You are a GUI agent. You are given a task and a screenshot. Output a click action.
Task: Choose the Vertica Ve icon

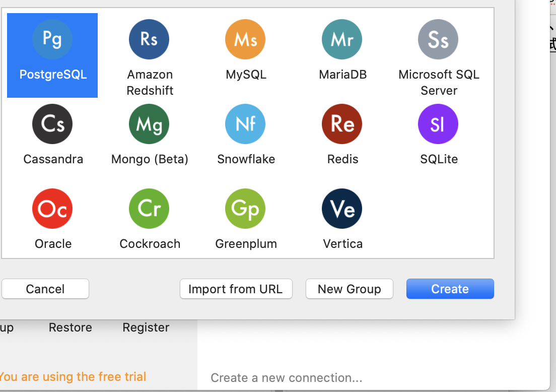pyautogui.click(x=342, y=209)
